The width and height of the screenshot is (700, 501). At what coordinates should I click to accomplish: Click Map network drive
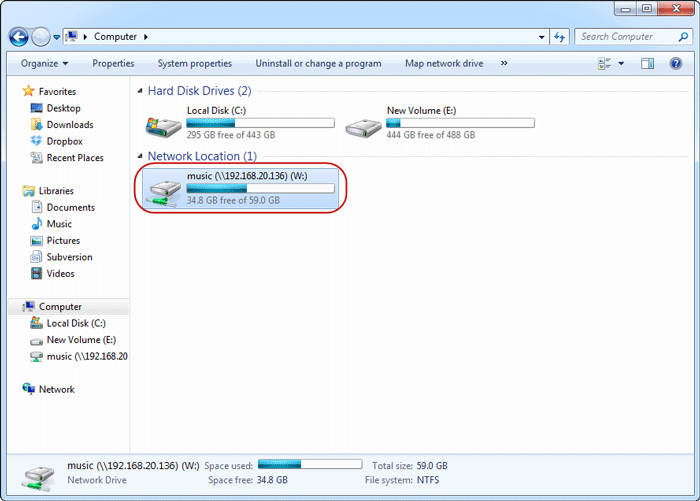tap(444, 63)
